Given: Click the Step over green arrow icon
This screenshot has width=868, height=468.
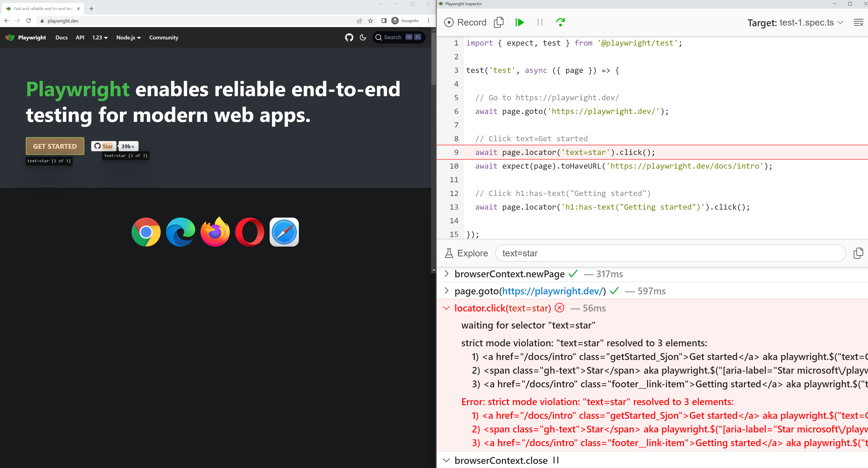Looking at the screenshot, I should 560,23.
